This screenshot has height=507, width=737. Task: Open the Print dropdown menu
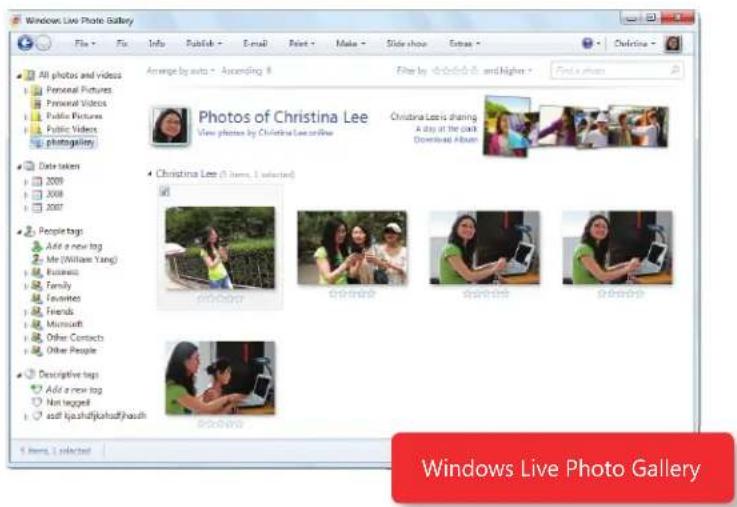pyautogui.click(x=302, y=43)
